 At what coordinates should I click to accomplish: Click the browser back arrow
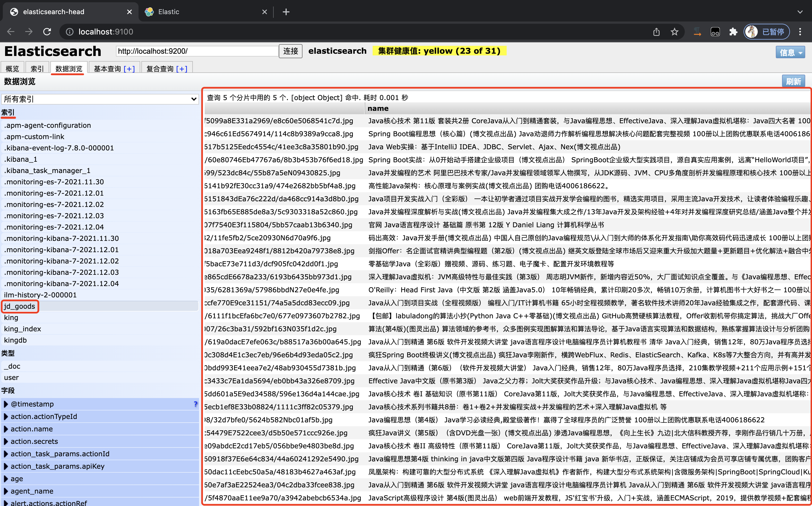[x=11, y=32]
